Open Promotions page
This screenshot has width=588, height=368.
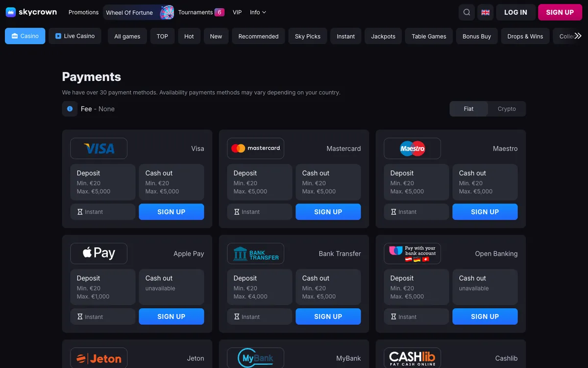pyautogui.click(x=83, y=12)
